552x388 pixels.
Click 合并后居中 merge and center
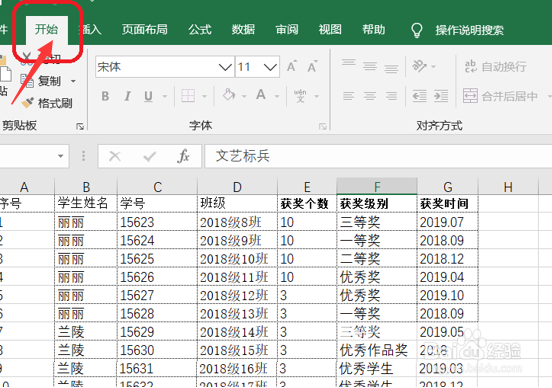(501, 96)
